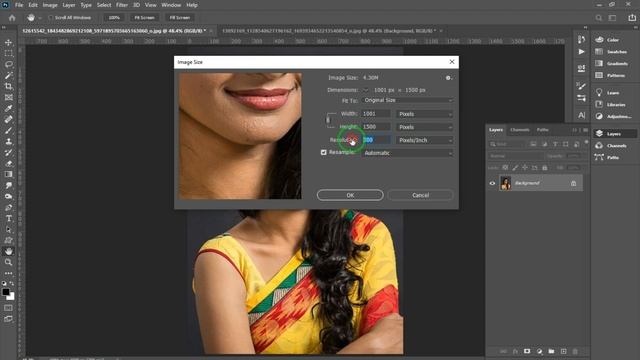
Task: Click Cancel in Image Size dialog
Action: [x=420, y=195]
